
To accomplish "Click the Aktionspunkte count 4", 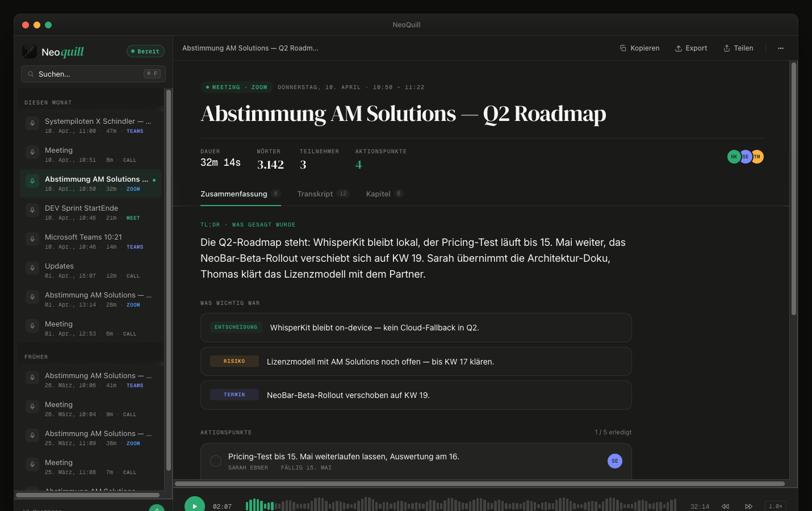I will point(358,165).
